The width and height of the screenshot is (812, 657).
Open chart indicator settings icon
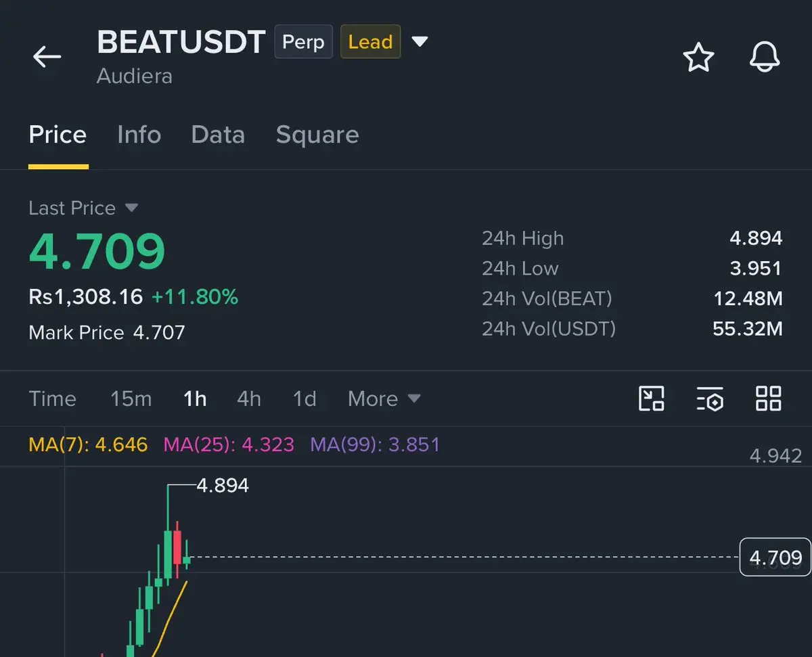pyautogui.click(x=710, y=399)
